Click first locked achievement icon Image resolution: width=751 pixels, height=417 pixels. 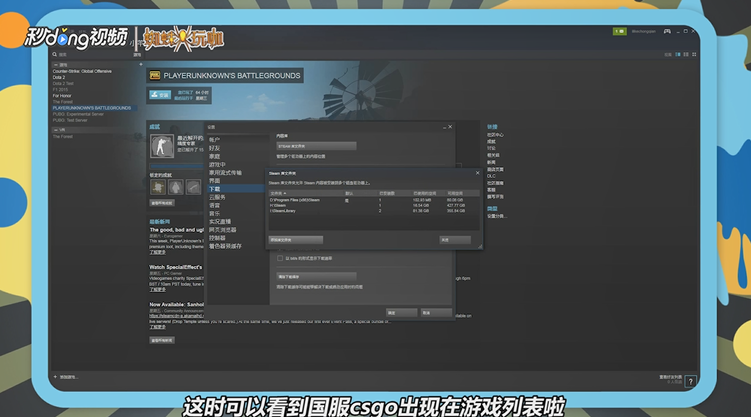pyautogui.click(x=158, y=187)
